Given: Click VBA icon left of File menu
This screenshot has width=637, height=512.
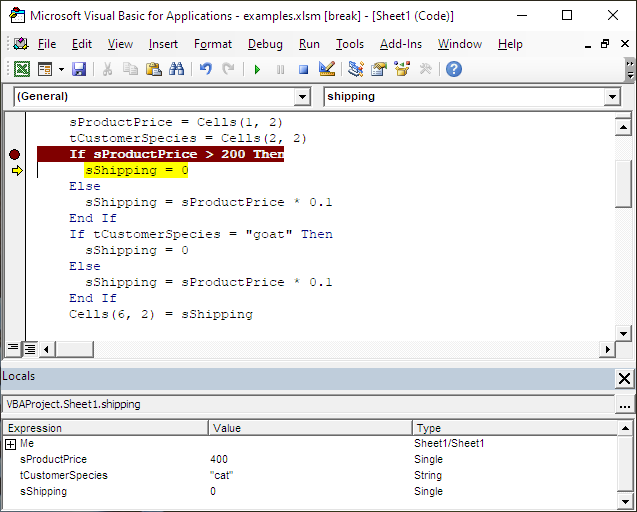Looking at the screenshot, I should click(x=21, y=43).
